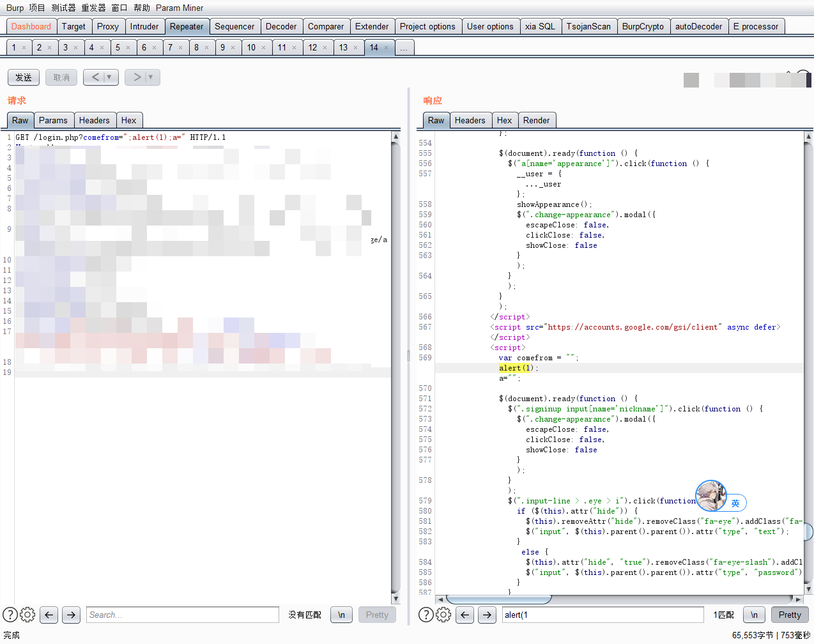Open the autoDecoder tab
Viewport: 814px width, 644px height.
pos(698,26)
